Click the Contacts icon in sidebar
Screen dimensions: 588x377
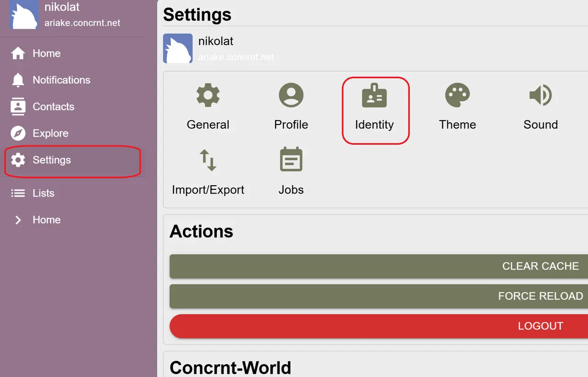[x=18, y=107]
